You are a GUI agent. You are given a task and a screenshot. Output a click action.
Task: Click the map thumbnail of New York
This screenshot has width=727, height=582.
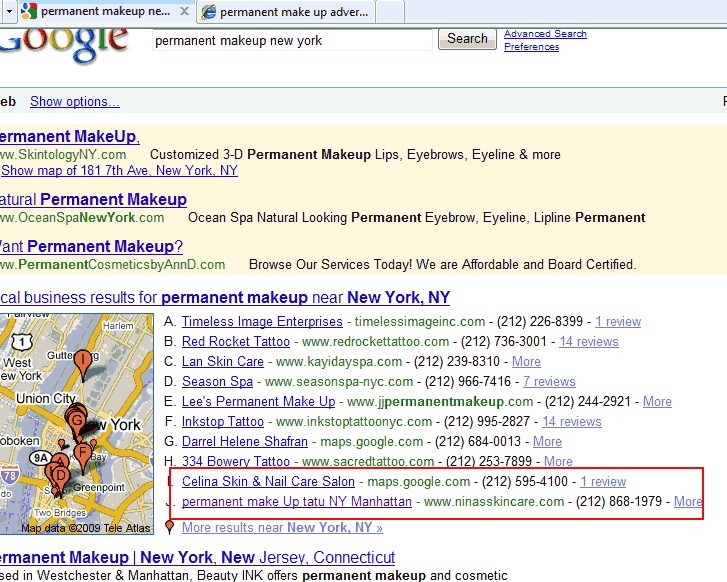pos(77,424)
